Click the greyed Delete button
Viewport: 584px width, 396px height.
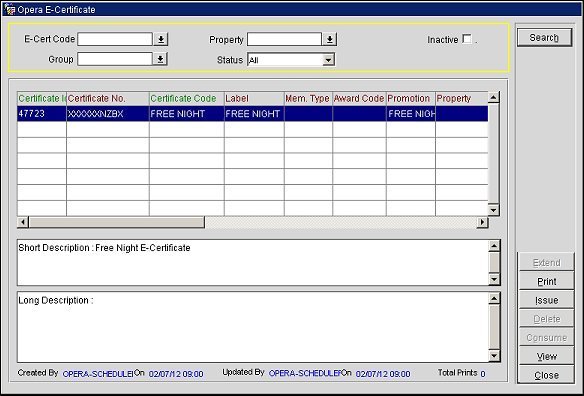546,319
